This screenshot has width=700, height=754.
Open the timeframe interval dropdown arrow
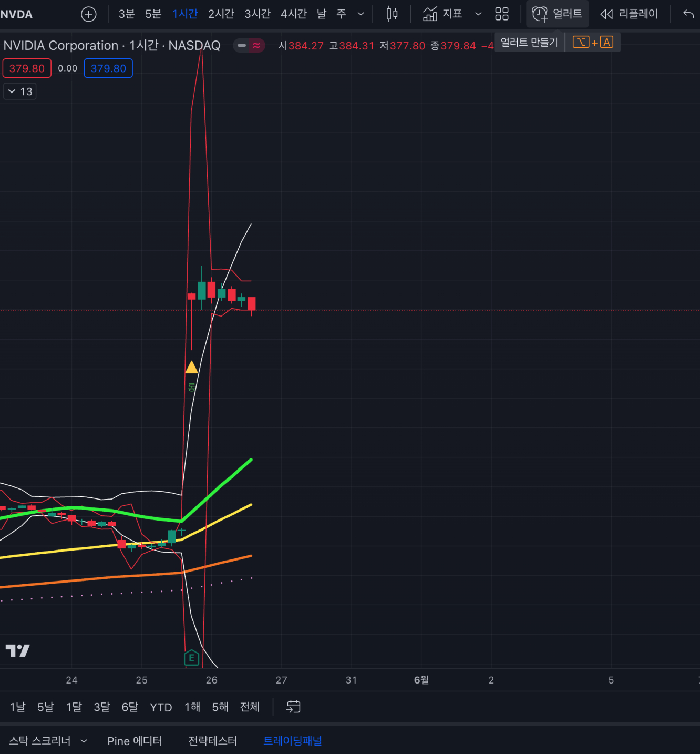tap(361, 14)
